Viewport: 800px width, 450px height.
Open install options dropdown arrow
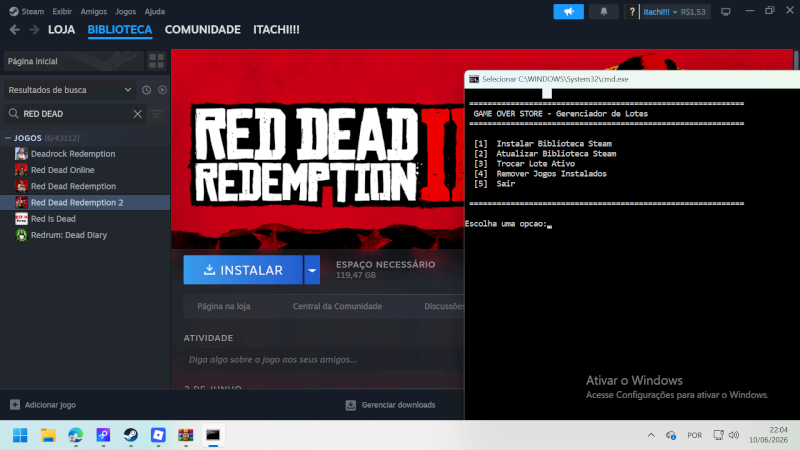(x=312, y=270)
